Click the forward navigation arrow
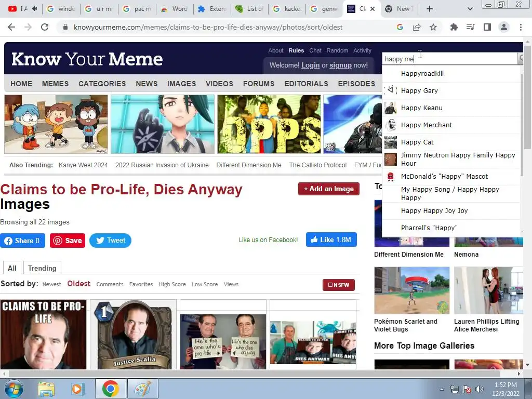 click(x=28, y=27)
